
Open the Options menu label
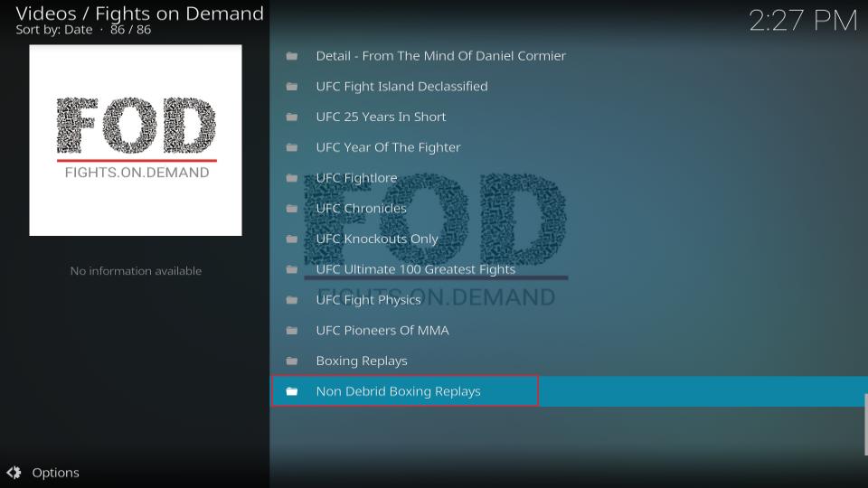point(55,473)
